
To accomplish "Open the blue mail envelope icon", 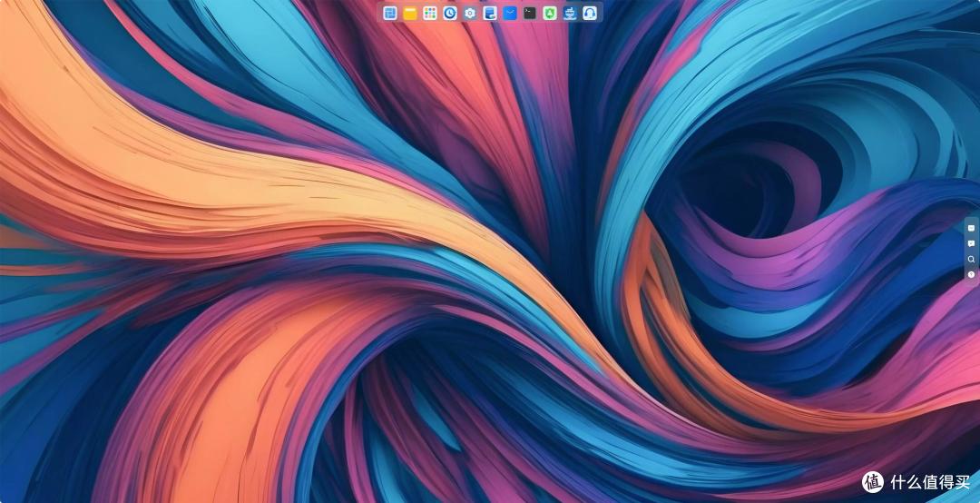I will (510, 13).
